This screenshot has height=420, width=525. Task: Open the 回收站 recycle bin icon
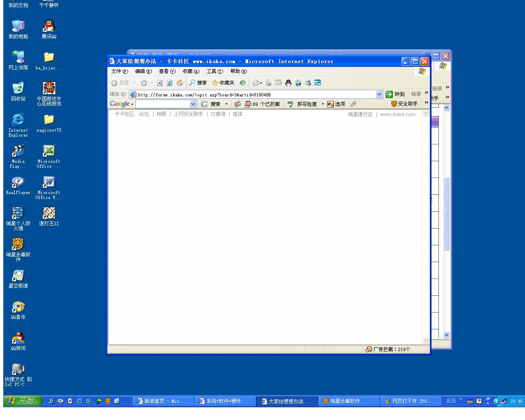pos(18,91)
